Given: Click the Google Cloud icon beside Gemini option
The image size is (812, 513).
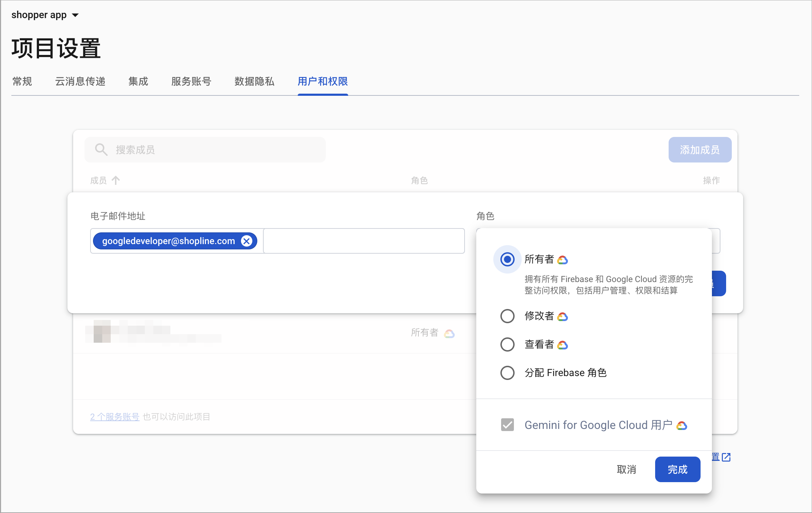Looking at the screenshot, I should point(682,425).
